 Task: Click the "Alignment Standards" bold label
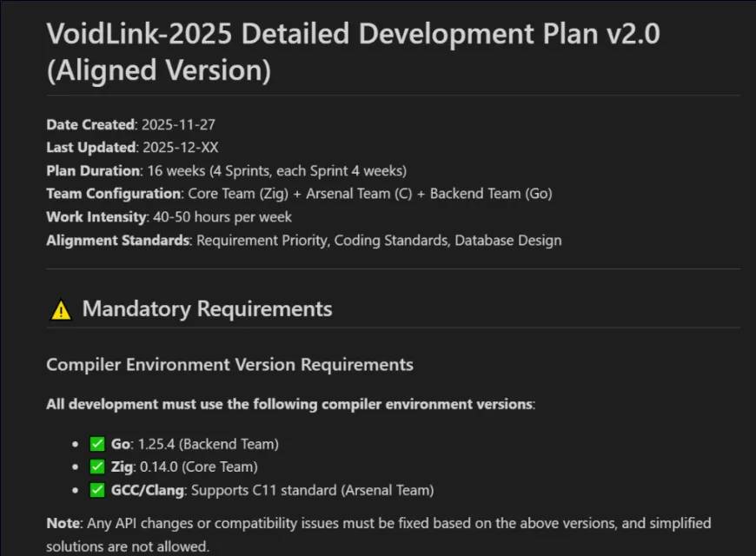(117, 240)
